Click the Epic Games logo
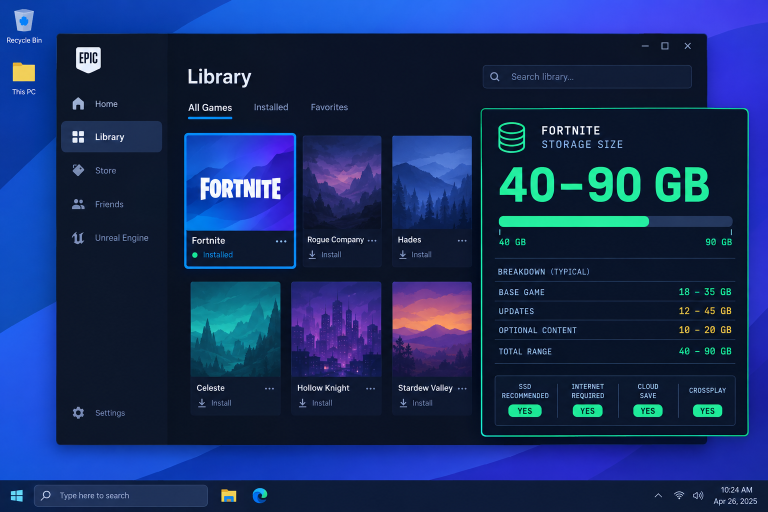 pyautogui.click(x=88, y=59)
